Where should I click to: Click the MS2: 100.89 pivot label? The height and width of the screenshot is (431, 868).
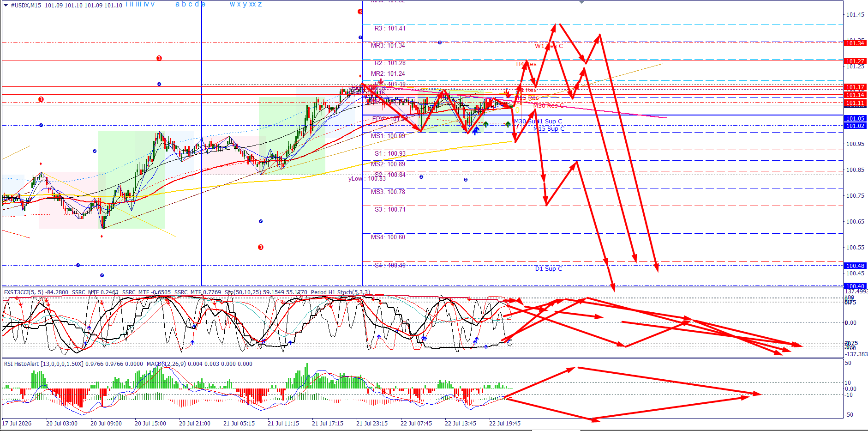point(388,164)
